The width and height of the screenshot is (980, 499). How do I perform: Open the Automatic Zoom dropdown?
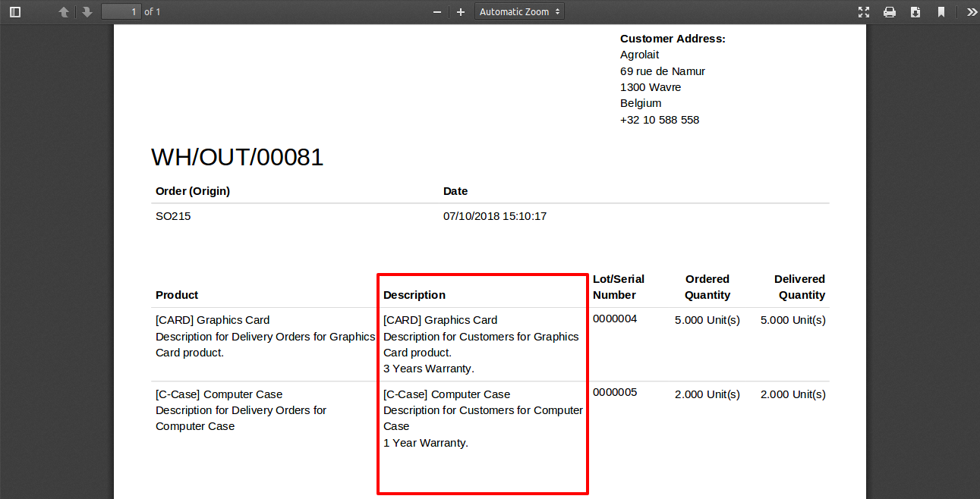tap(520, 12)
